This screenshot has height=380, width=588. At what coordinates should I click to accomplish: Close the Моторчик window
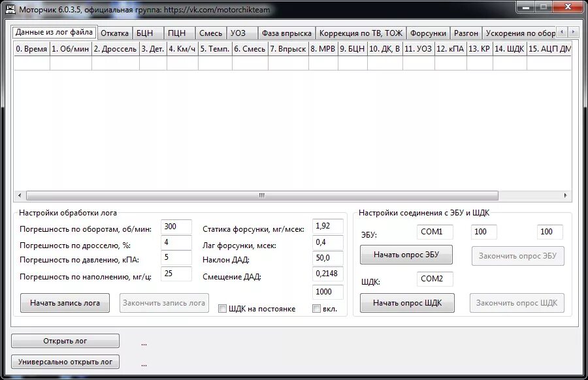click(567, 7)
